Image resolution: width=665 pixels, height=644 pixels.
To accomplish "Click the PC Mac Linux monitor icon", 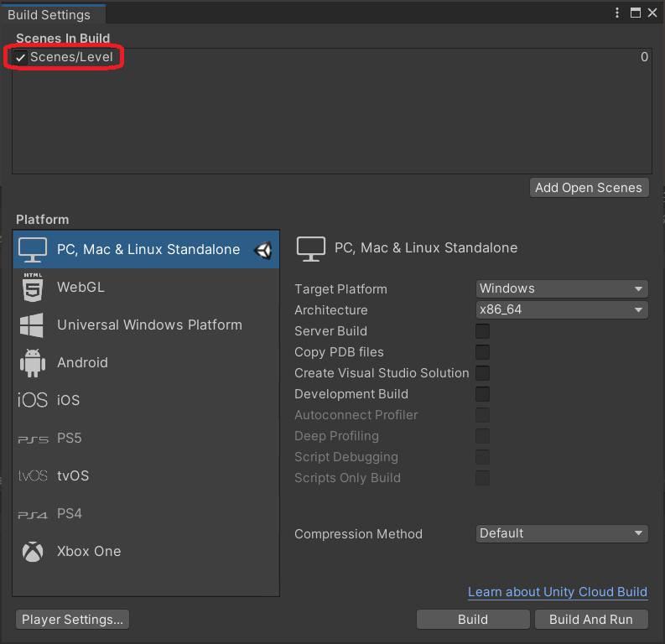I will 33,250.
